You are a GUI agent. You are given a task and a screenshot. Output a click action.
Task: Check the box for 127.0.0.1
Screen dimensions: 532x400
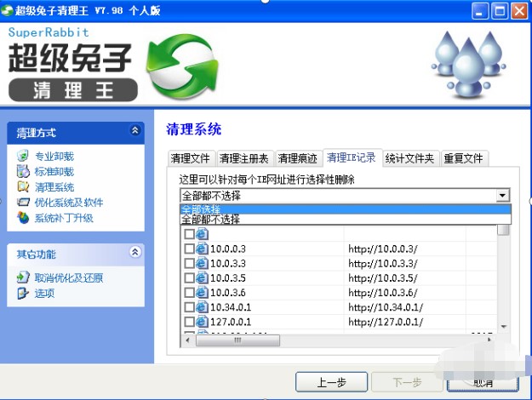pos(189,322)
